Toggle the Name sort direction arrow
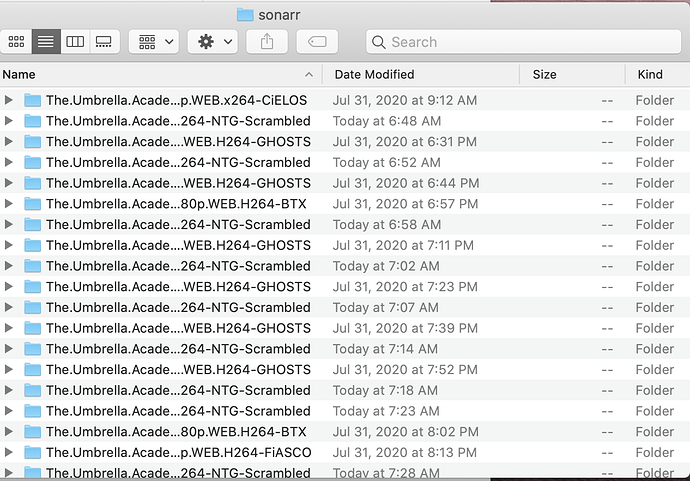The image size is (690, 481). [x=309, y=74]
